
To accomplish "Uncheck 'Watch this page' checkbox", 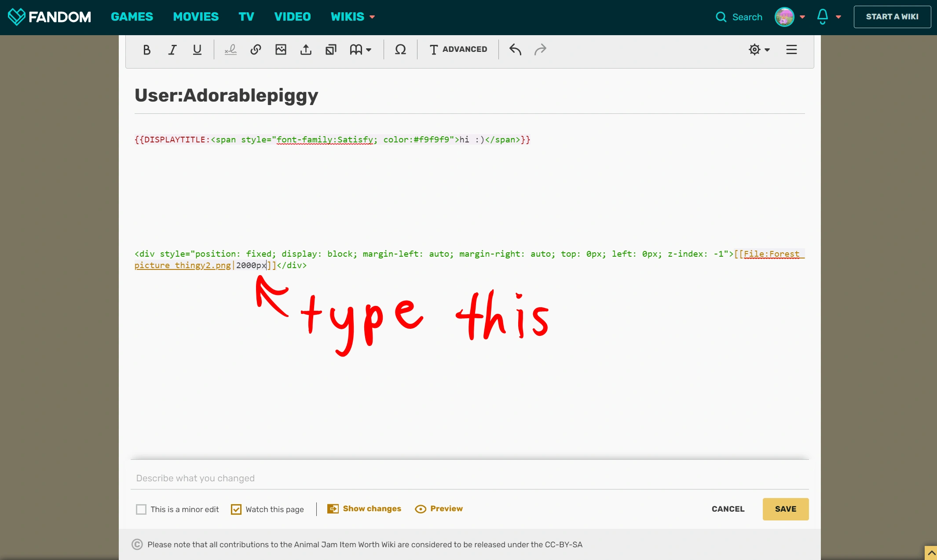I will point(236,509).
